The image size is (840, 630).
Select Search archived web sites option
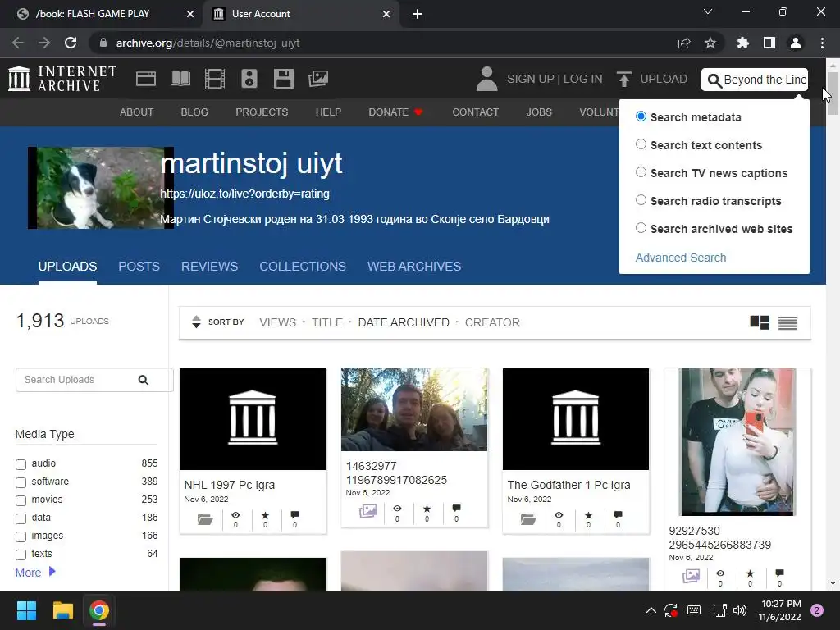click(x=641, y=228)
